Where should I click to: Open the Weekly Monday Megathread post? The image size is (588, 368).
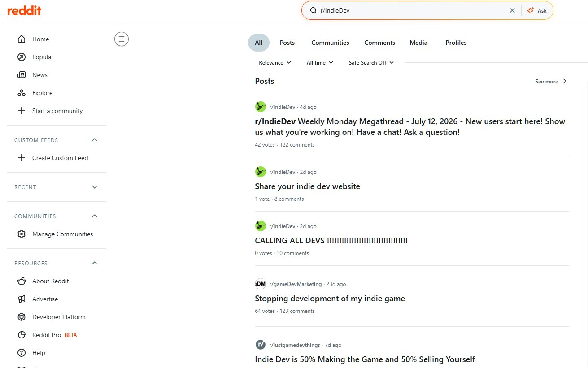(x=410, y=127)
